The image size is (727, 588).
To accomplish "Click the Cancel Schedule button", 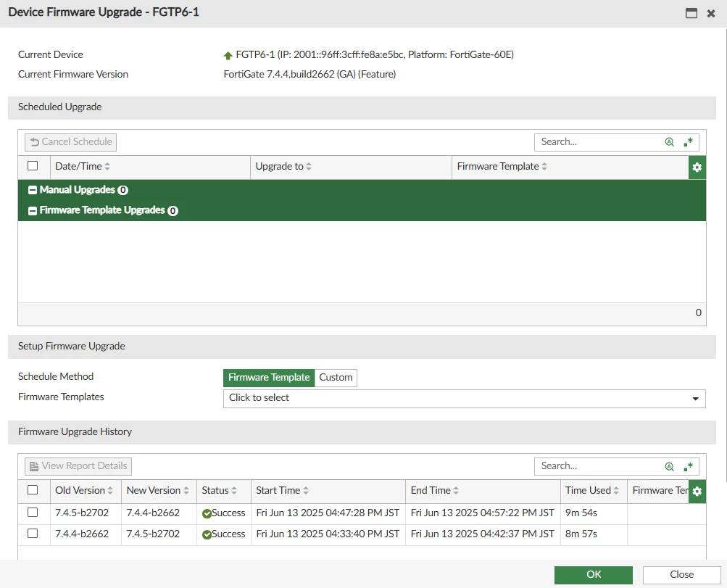I will (x=70, y=142).
